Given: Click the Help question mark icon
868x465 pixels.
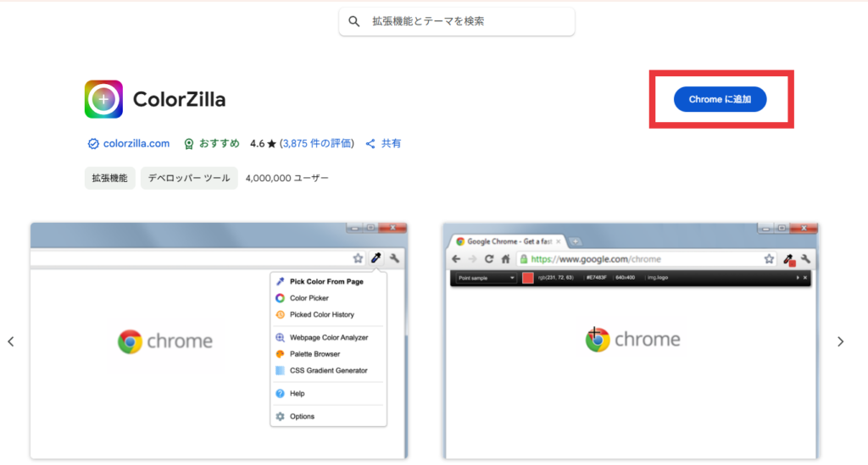Looking at the screenshot, I should [x=280, y=394].
